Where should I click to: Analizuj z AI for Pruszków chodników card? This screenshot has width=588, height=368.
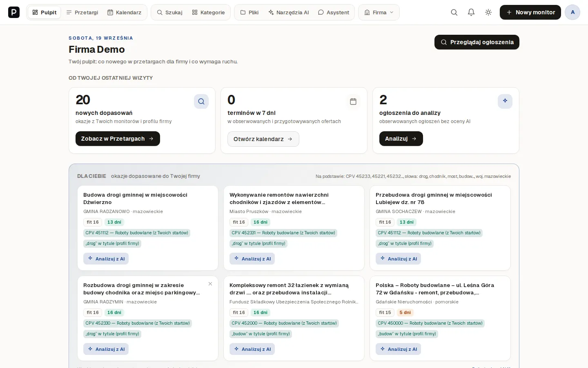point(252,258)
